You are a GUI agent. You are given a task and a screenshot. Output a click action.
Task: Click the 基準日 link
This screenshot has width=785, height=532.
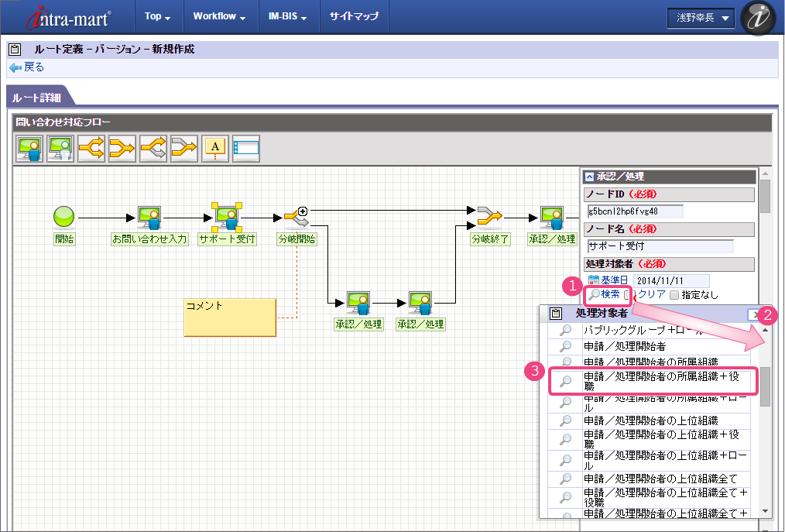[x=614, y=280]
